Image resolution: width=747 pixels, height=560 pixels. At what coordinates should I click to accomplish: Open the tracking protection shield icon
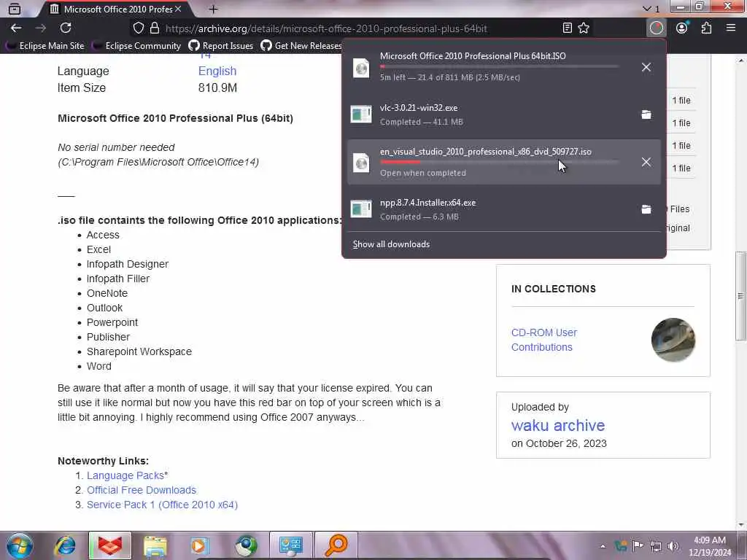[138, 28]
